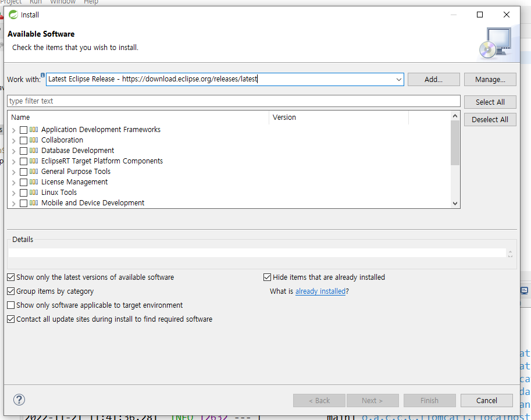Check the Linux Tools checkbox

pos(23,193)
